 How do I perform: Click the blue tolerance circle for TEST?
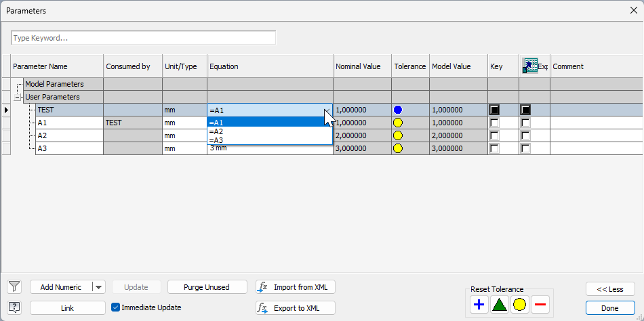tap(397, 110)
